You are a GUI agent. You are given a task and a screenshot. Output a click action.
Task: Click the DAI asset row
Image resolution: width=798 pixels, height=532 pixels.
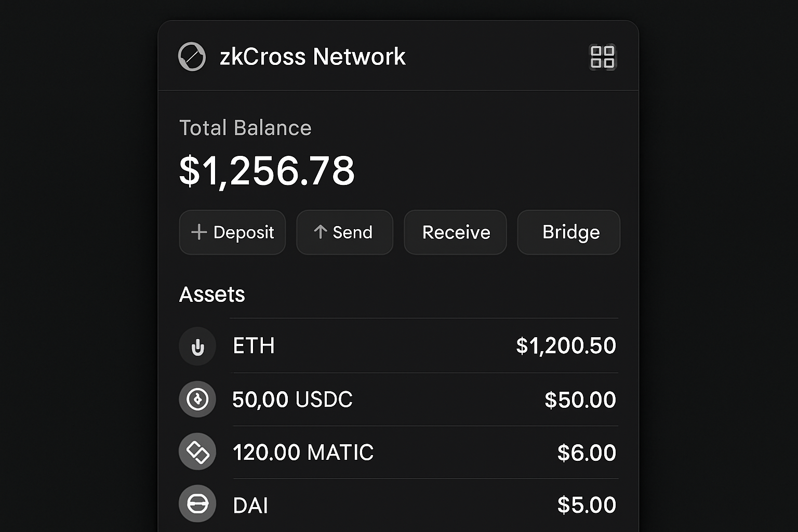point(423,503)
